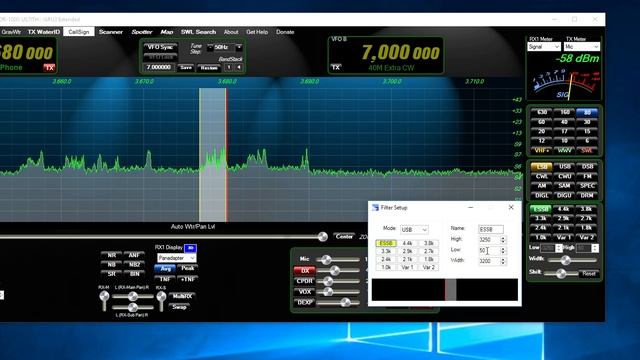Open the TX Meter Mic dropdown
The height and width of the screenshot is (360, 640).
(582, 47)
